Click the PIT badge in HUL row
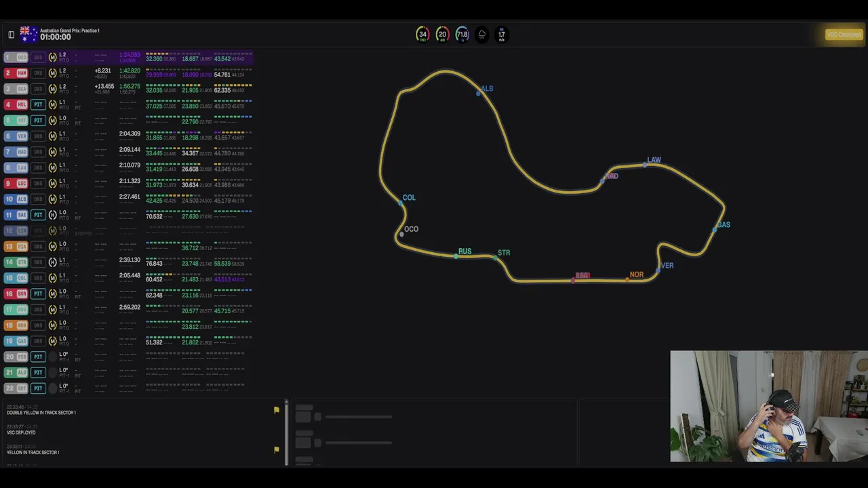868x488 pixels. point(38,104)
